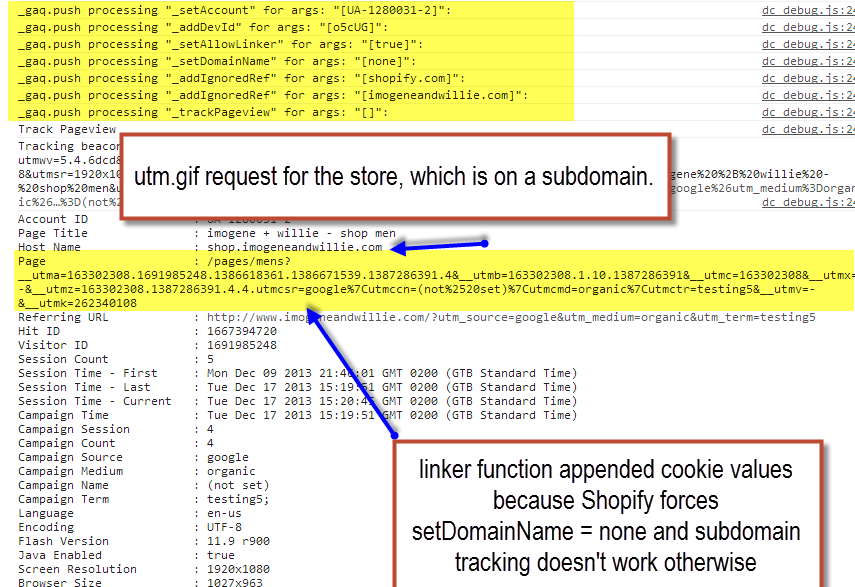Click the Screen Resolution value 1920x1080
855x587 pixels.
(238, 569)
